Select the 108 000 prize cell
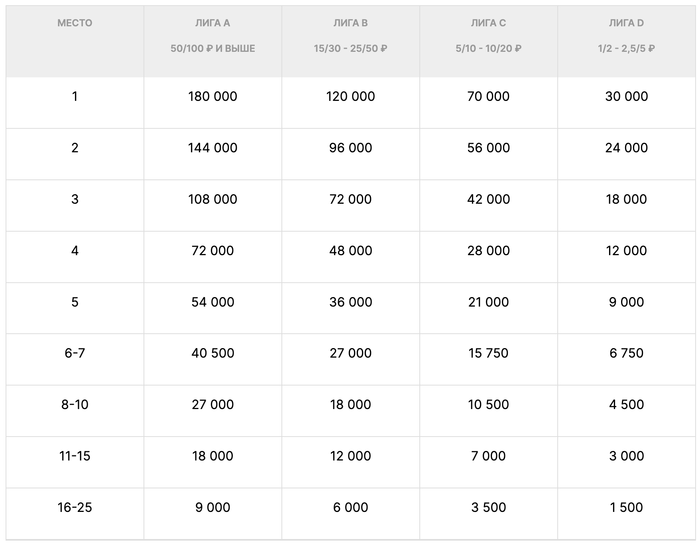700x547 pixels. 213,199
